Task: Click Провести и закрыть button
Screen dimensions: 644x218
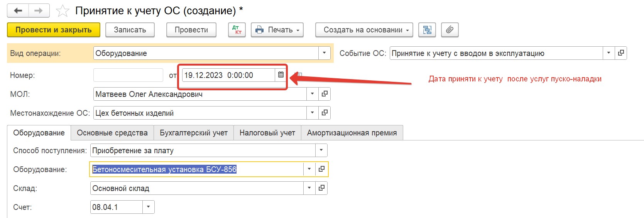Action: click(x=54, y=30)
